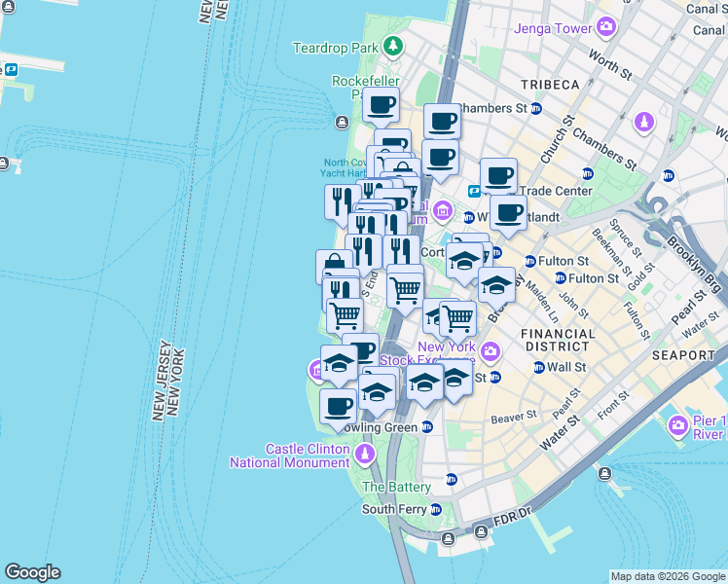Screen dimensions: 728x584
Task: Click the school marker left of Maiden Ln
Action: point(496,286)
